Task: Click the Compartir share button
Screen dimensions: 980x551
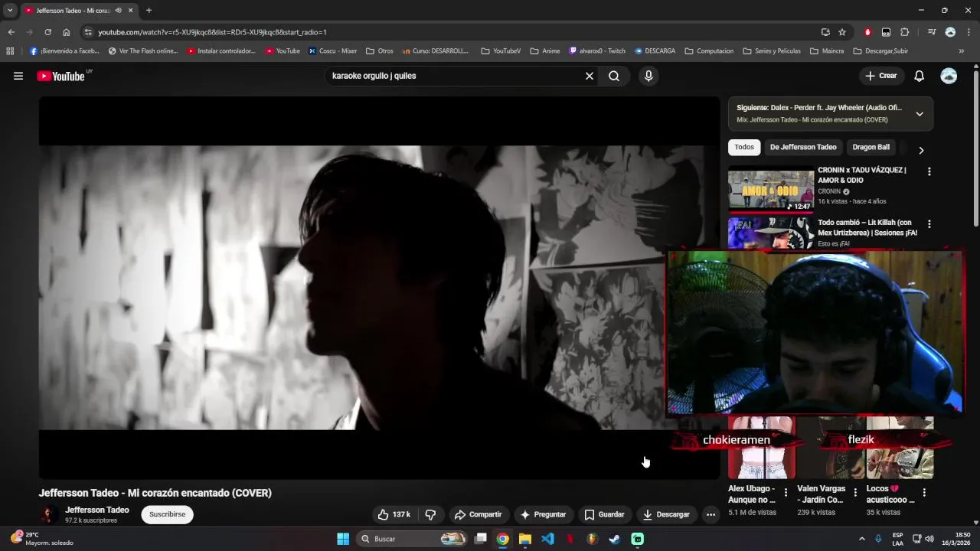Action: click(x=478, y=514)
